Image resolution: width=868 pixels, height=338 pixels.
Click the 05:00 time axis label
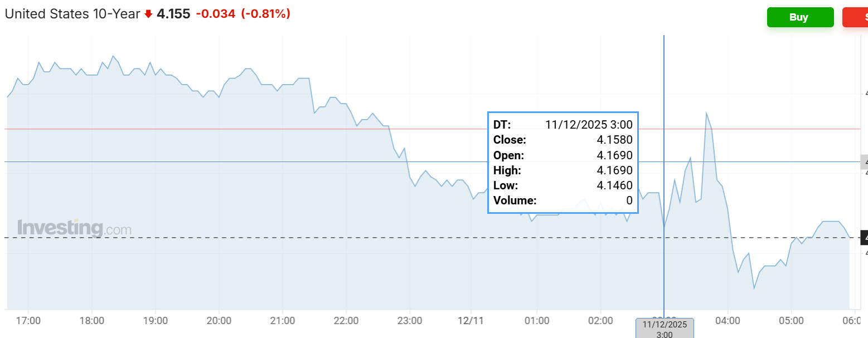tap(792, 321)
